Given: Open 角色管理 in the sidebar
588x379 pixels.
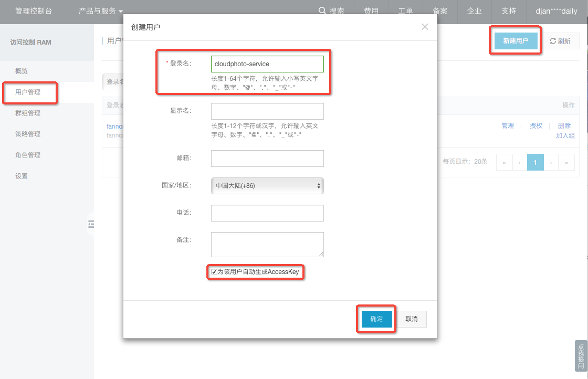Looking at the screenshot, I should pyautogui.click(x=28, y=155).
